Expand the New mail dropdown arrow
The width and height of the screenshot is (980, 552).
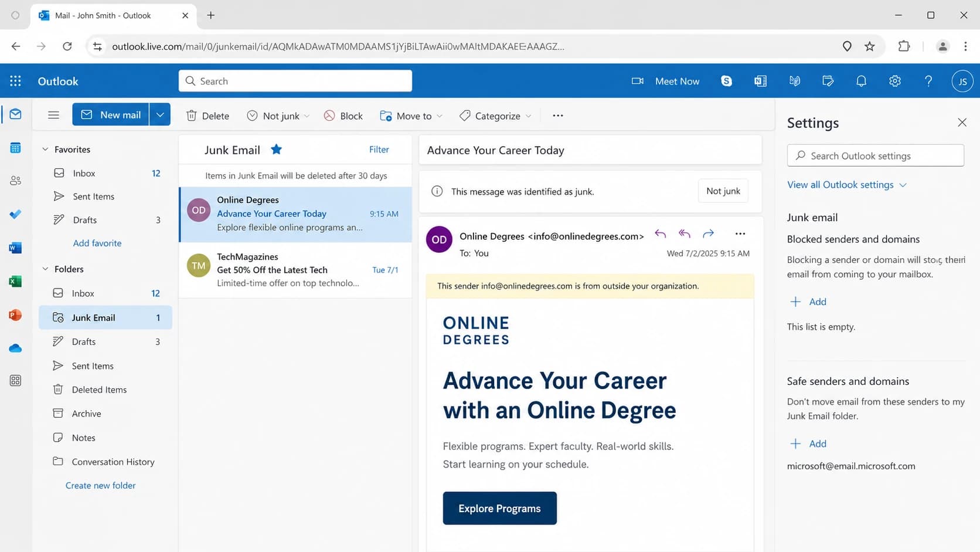pos(160,115)
